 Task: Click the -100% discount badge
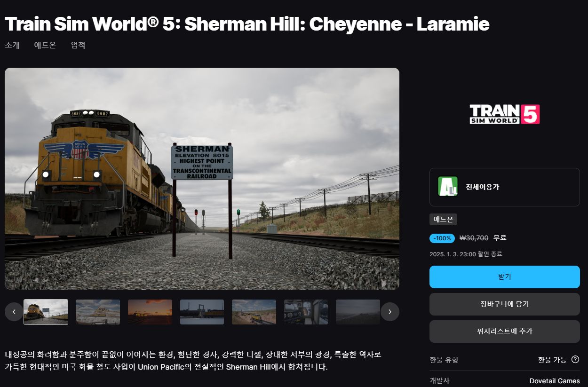(x=442, y=238)
